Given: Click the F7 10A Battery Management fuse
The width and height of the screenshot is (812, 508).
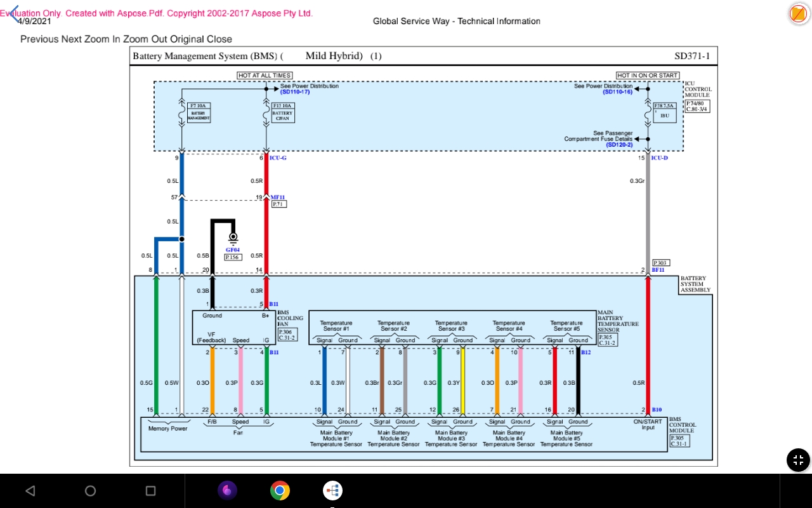Looking at the screenshot, I should pyautogui.click(x=199, y=112).
